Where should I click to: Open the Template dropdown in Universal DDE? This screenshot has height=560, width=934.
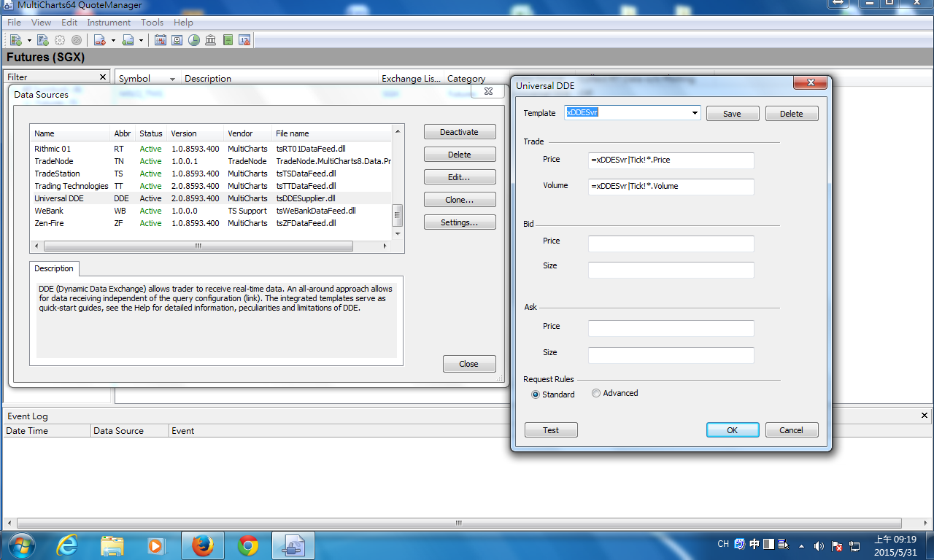(694, 113)
